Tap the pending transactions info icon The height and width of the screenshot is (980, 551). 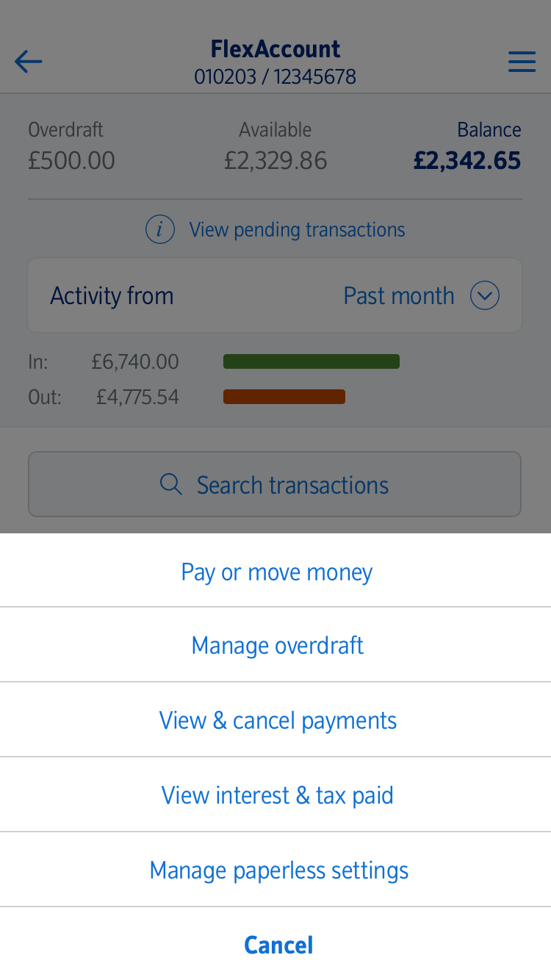tap(160, 230)
